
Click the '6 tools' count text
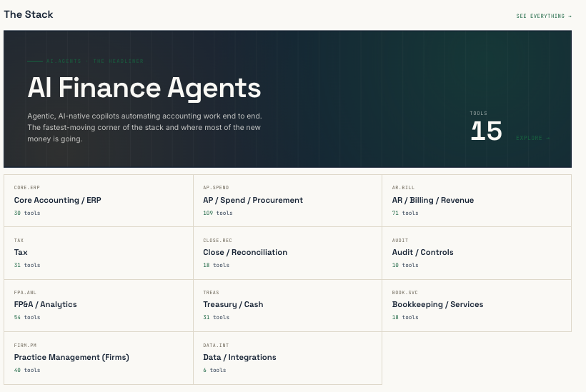(x=214, y=370)
